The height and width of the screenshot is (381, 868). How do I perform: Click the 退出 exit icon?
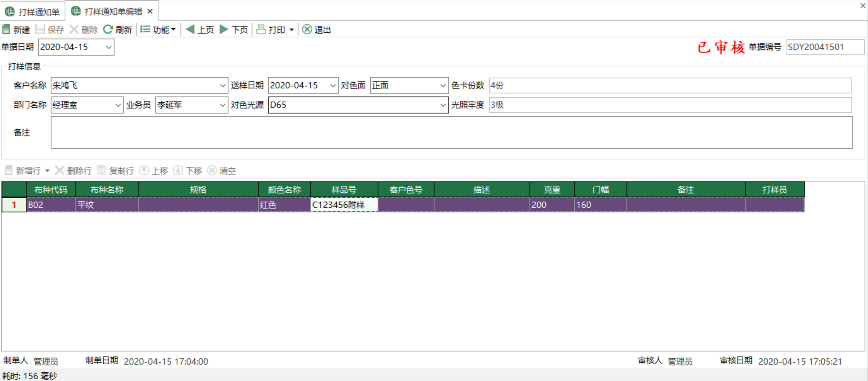307,29
